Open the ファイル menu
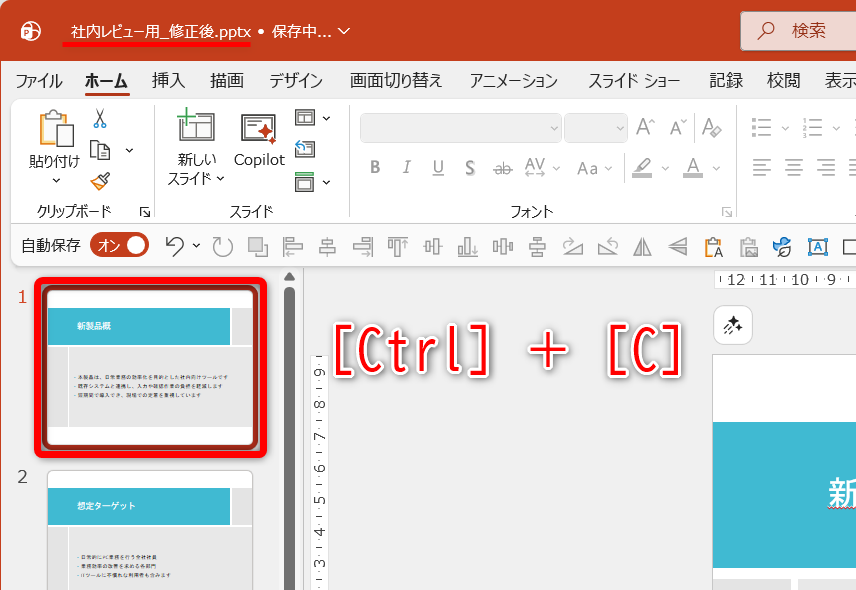Screen dimensions: 856x590 click(38, 80)
